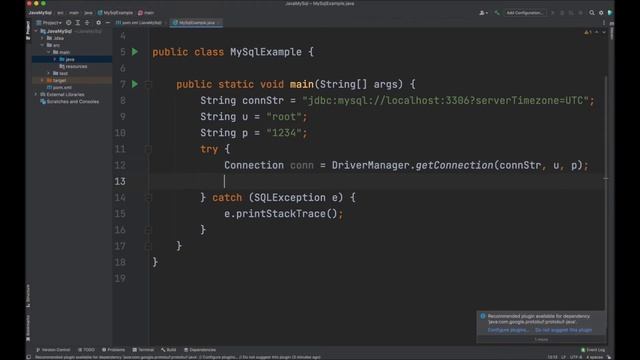This screenshot has width=640, height=360.
Task: Click the Build project hammer icon
Action: (497, 13)
